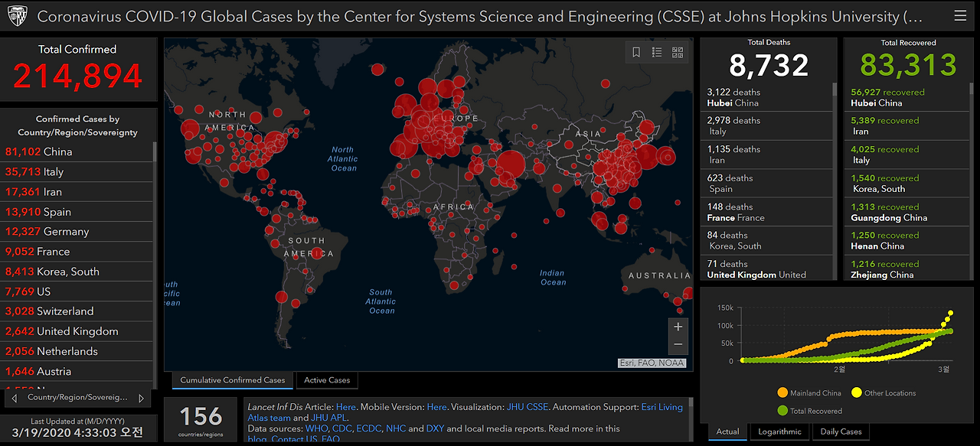The height and width of the screenshot is (446, 980).
Task: Click 71 deaths United Kingdom entry
Action: pyautogui.click(x=766, y=269)
